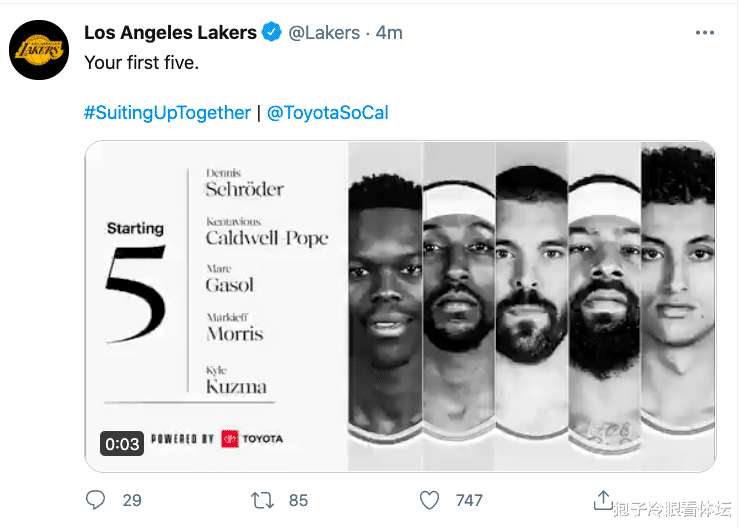
Task: Click the 747 likes count
Action: click(469, 500)
